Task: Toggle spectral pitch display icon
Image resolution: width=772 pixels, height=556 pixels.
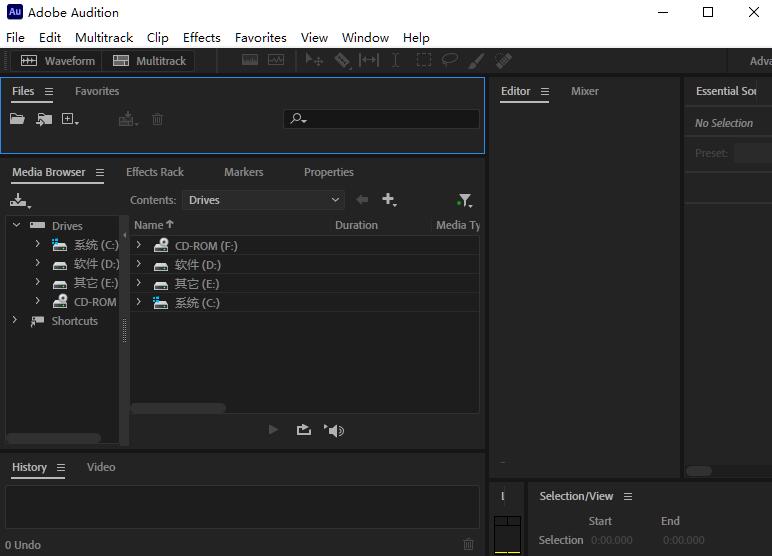Action: pos(276,61)
